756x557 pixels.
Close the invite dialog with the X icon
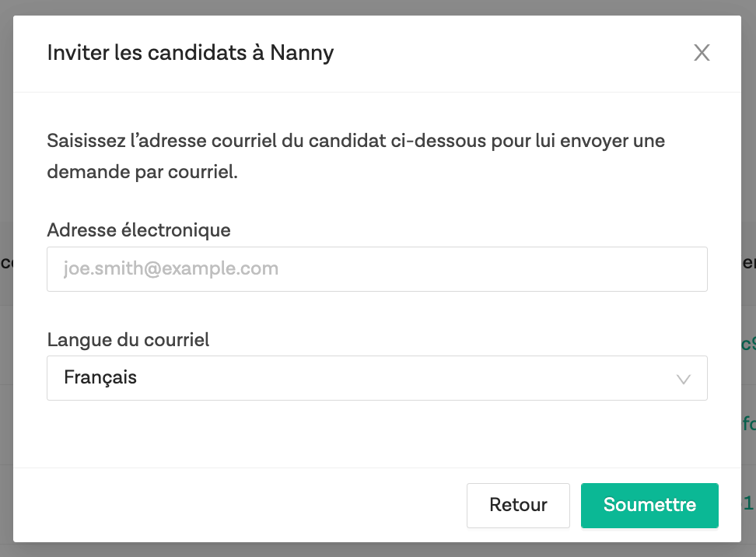click(702, 53)
